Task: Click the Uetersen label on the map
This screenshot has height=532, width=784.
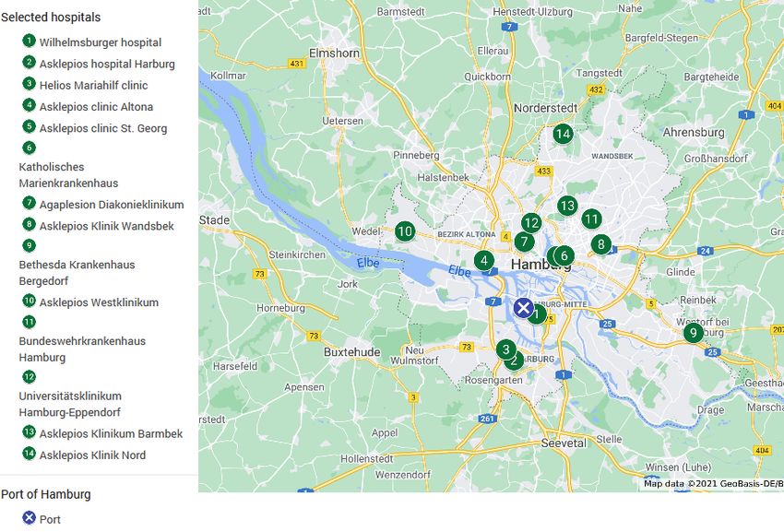Action: pyautogui.click(x=342, y=121)
